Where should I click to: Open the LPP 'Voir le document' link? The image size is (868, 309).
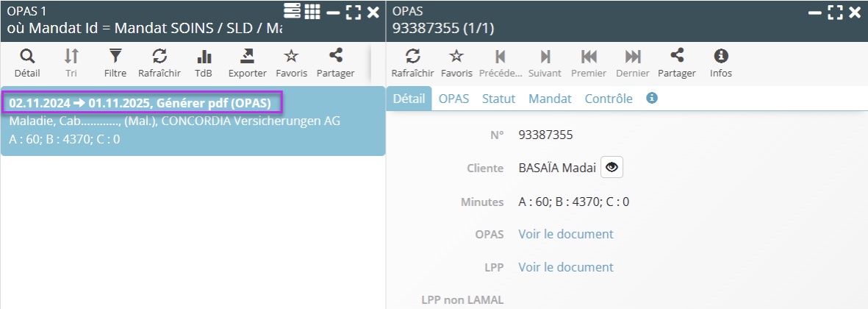566,267
